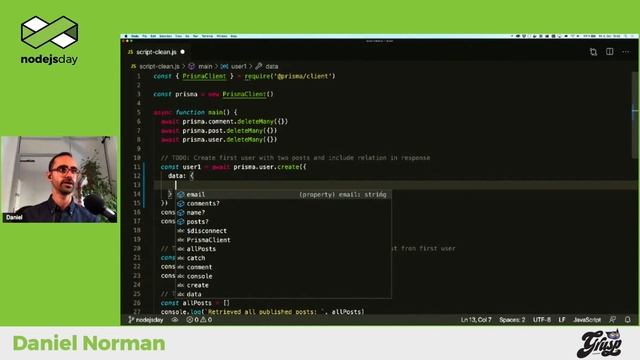Click the unsaved-changes dot on script-clean.js tab
This screenshot has width=640, height=360.
pos(182,52)
